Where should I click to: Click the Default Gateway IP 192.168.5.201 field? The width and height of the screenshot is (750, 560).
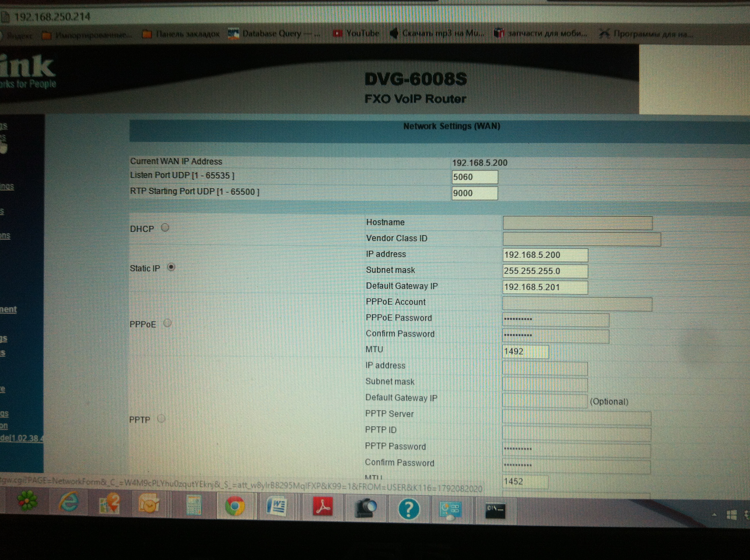pos(545,287)
